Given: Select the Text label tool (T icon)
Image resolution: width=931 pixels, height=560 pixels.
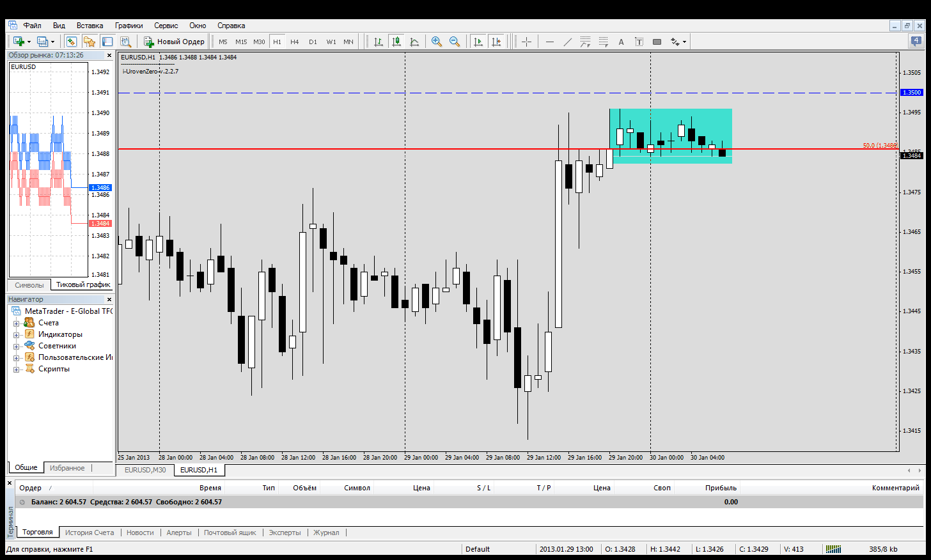Looking at the screenshot, I should coord(639,42).
